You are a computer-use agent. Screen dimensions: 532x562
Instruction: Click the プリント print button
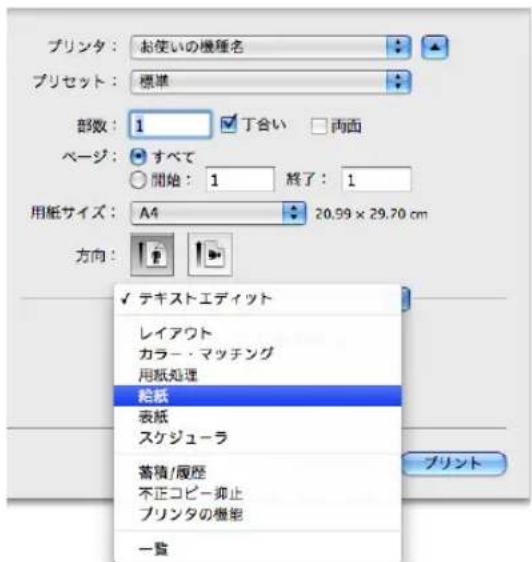(454, 463)
